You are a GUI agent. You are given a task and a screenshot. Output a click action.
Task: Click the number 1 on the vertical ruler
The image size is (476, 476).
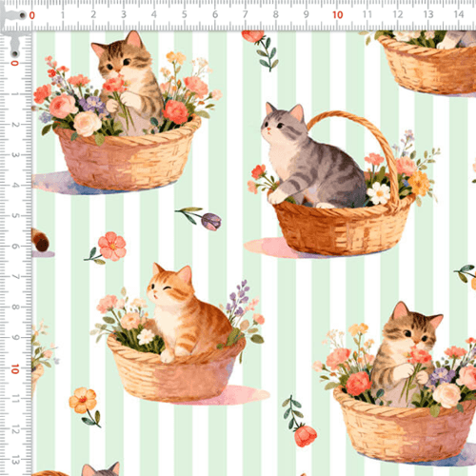[15, 94]
